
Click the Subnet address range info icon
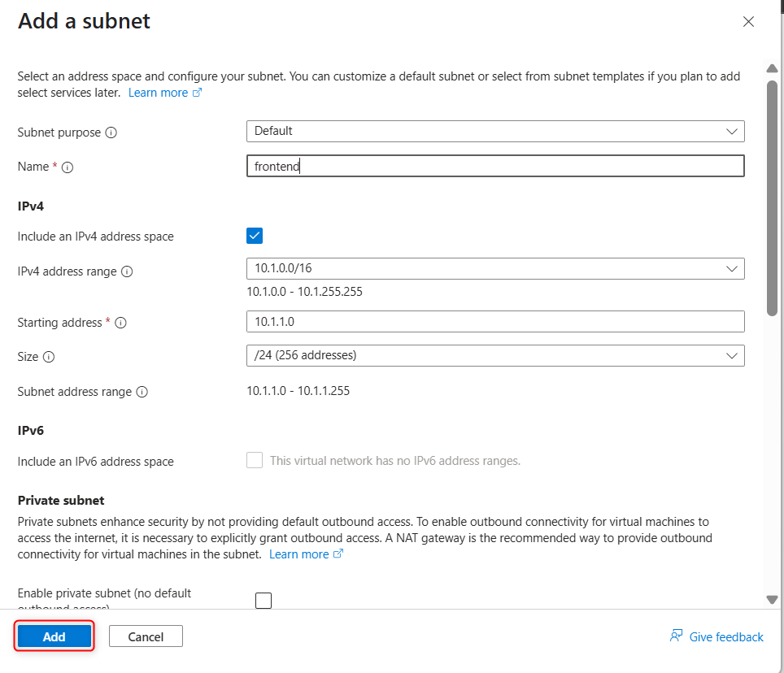click(142, 392)
